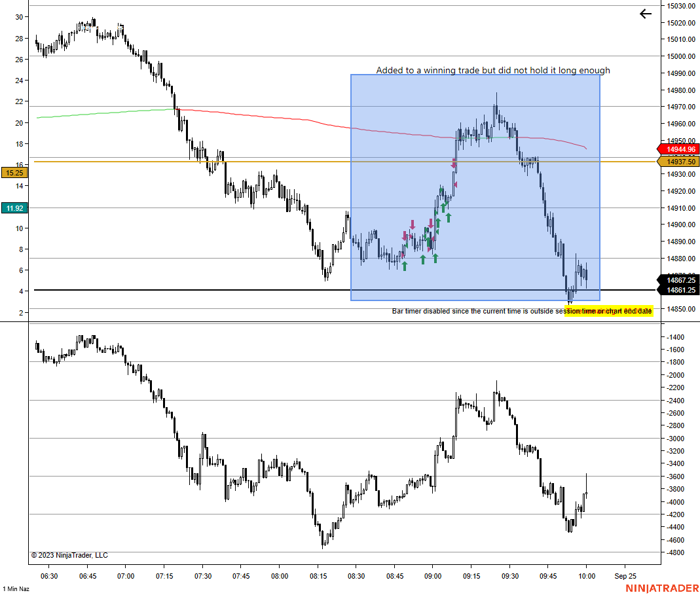
Task: Click the black 14861.25 price marker
Action: [x=678, y=290]
